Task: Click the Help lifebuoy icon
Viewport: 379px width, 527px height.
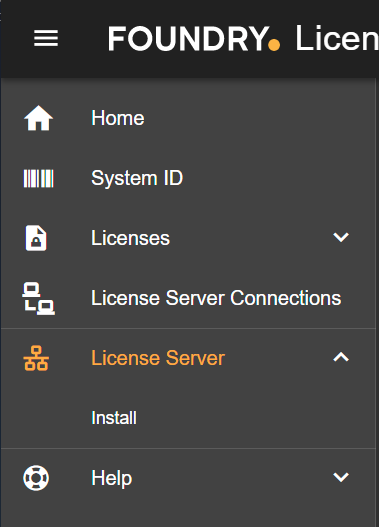Action: [x=36, y=478]
